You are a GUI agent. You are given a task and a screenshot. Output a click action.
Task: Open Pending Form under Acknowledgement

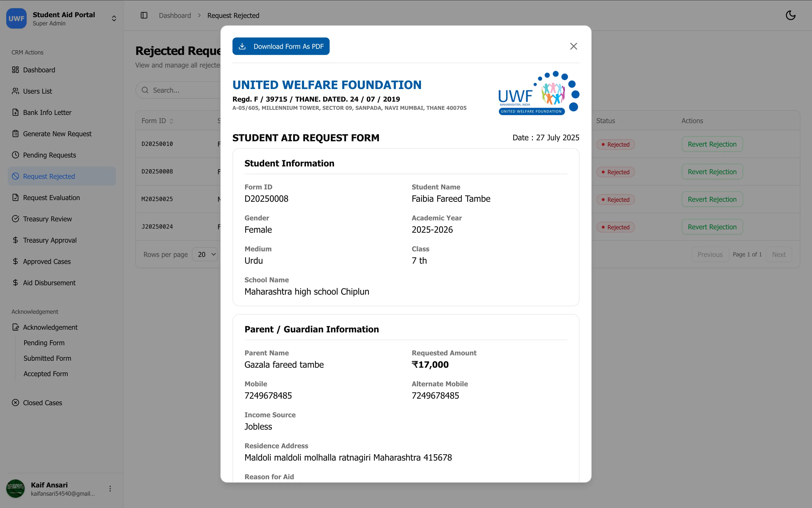coord(44,343)
